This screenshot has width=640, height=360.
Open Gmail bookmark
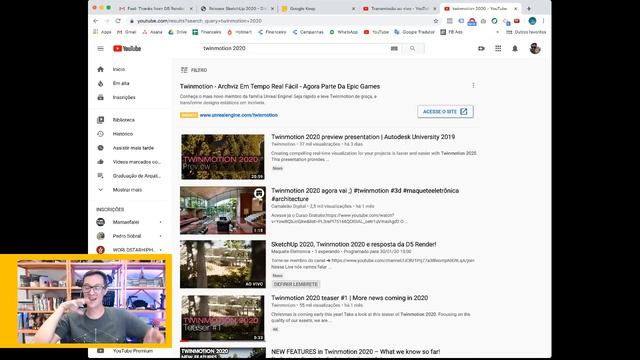tap(127, 32)
